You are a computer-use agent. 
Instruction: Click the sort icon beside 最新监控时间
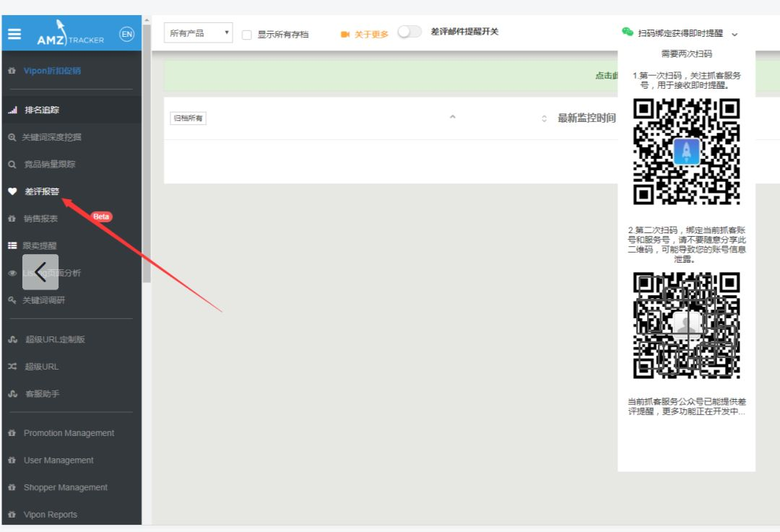(545, 118)
